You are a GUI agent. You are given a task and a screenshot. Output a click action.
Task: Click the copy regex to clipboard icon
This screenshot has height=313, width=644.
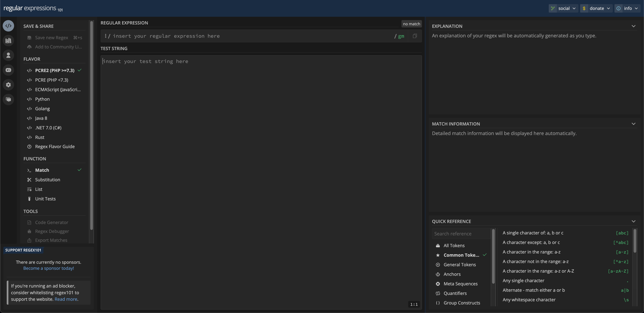pyautogui.click(x=415, y=36)
